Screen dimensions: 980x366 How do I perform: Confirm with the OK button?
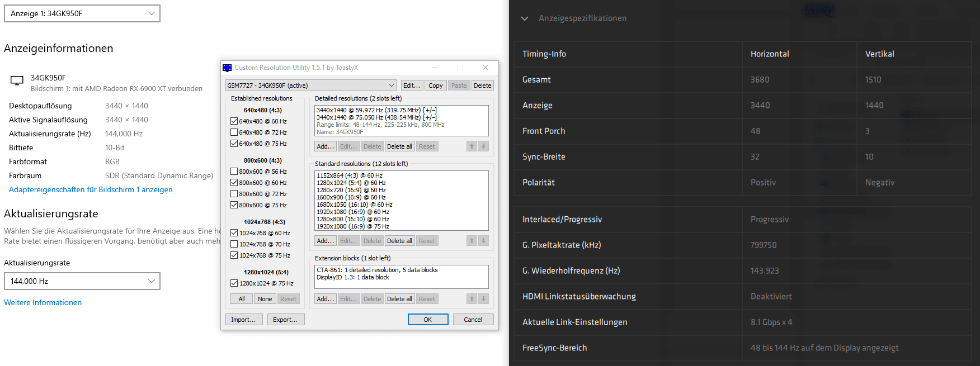(x=428, y=320)
